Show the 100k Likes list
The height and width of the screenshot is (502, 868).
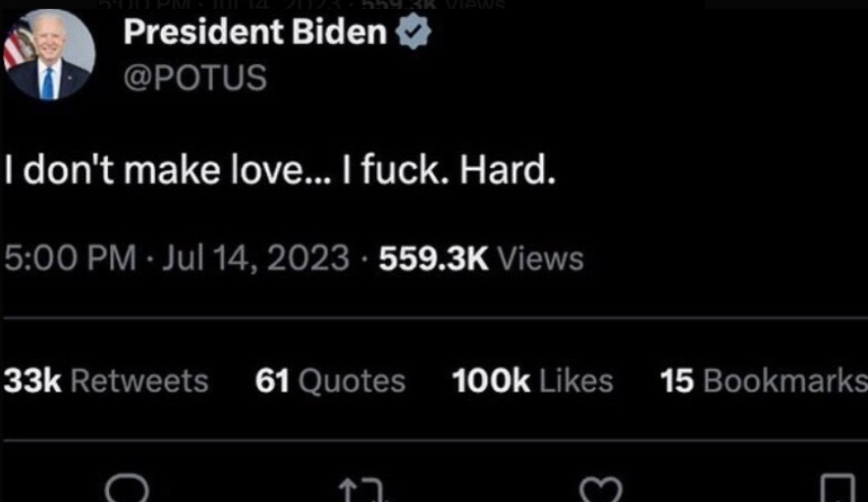click(x=532, y=381)
